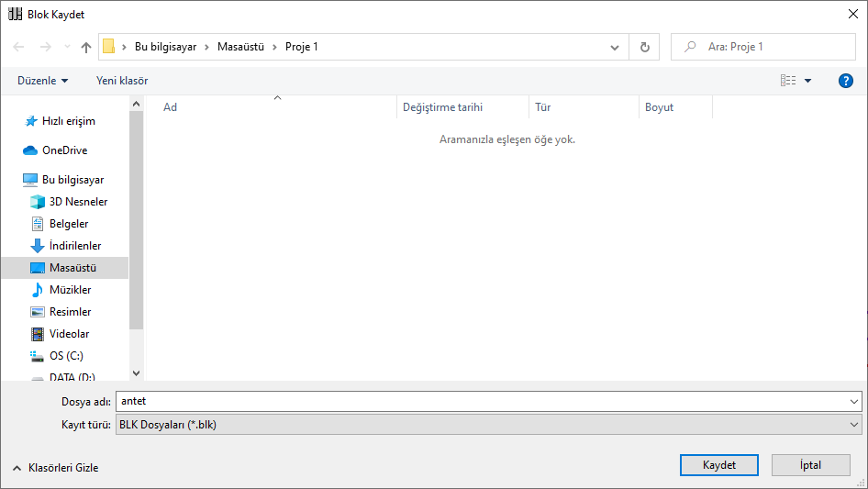Open the help question mark icon

[846, 81]
